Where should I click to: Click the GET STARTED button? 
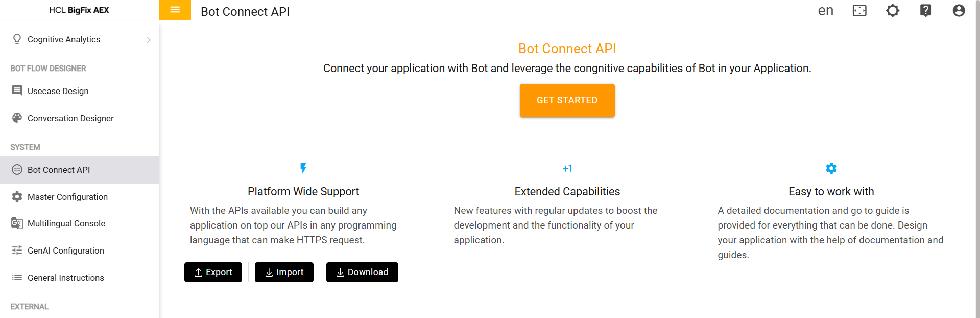[567, 100]
